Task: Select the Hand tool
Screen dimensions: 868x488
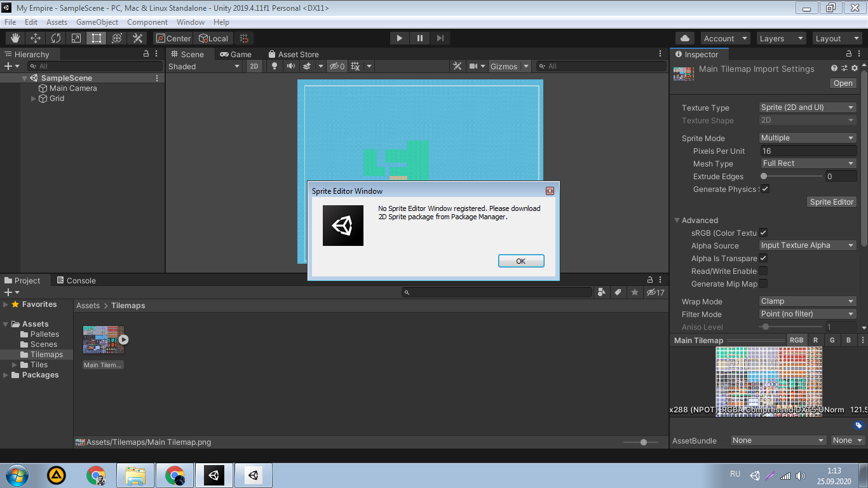Action: [15, 38]
